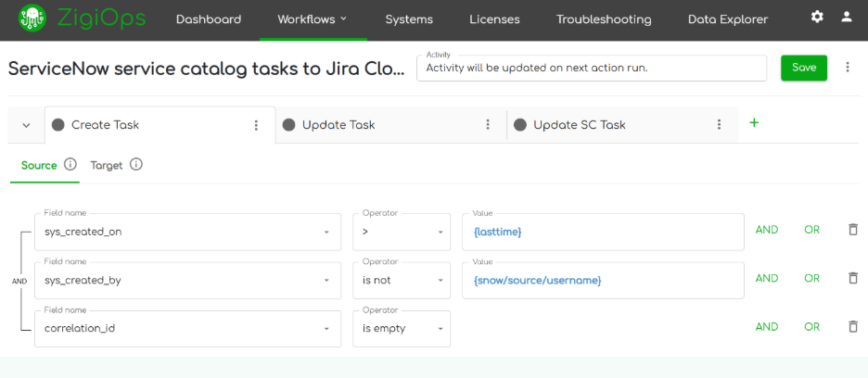The image size is (868, 378).
Task: Add AND condition after correlation_id row
Action: pos(767,326)
